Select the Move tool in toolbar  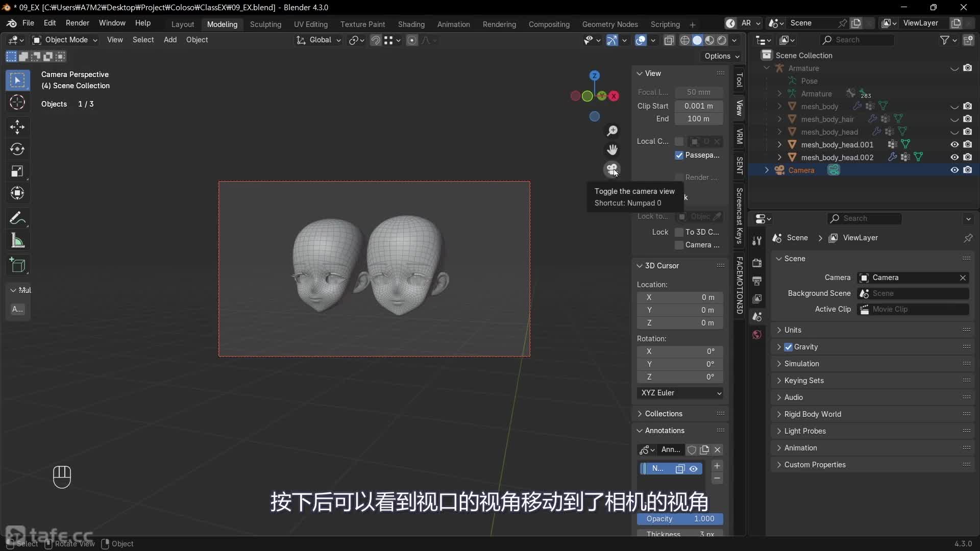tap(17, 127)
